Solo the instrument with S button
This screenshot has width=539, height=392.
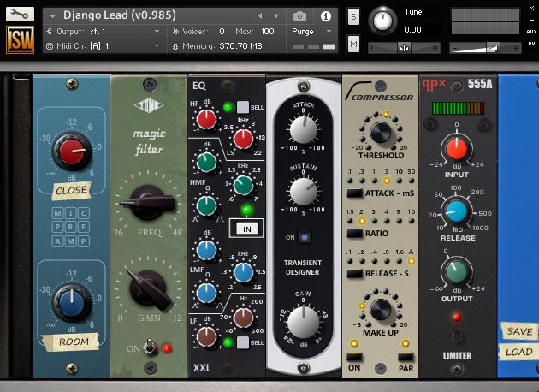point(353,16)
